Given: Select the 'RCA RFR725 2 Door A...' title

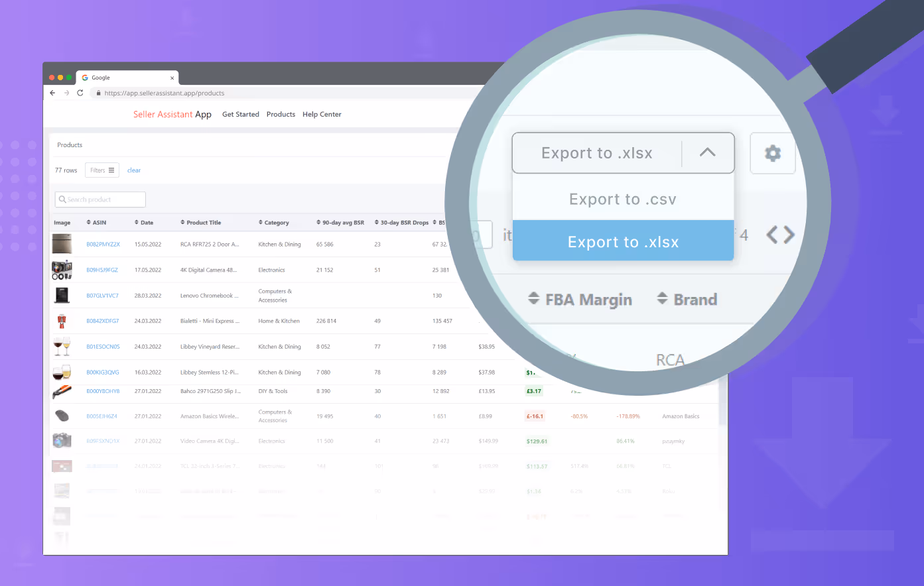Looking at the screenshot, I should (210, 245).
